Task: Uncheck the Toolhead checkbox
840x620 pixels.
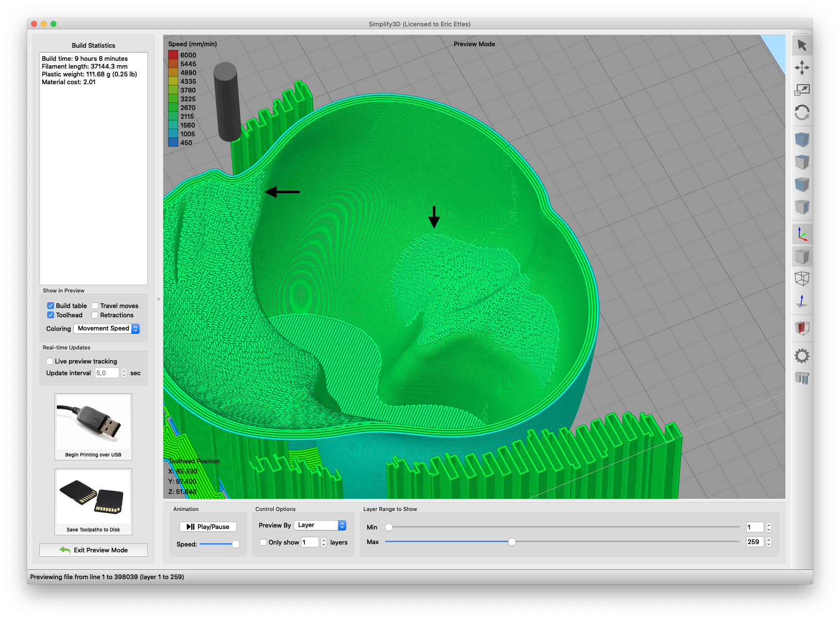Action: (51, 315)
